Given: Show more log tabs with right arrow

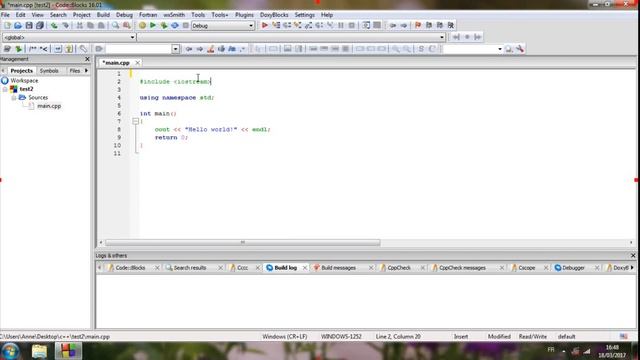Looking at the screenshot, I should click(632, 268).
